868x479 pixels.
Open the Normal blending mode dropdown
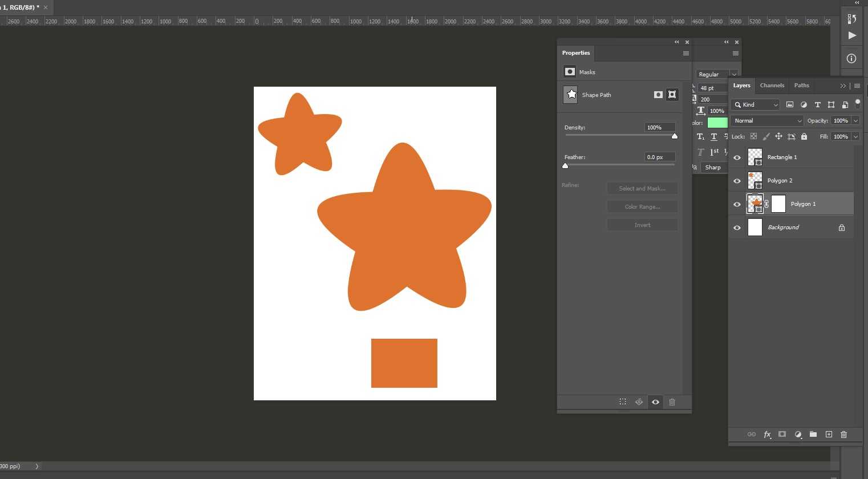click(768, 120)
